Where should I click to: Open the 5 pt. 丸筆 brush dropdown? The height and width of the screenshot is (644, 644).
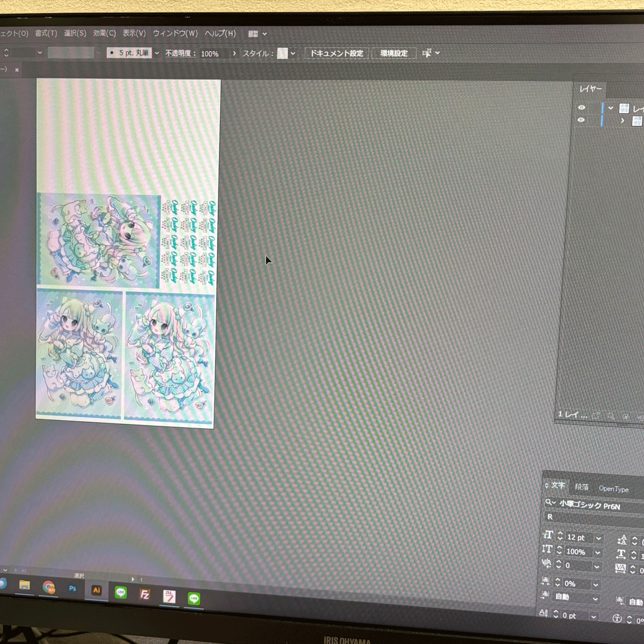[x=157, y=53]
